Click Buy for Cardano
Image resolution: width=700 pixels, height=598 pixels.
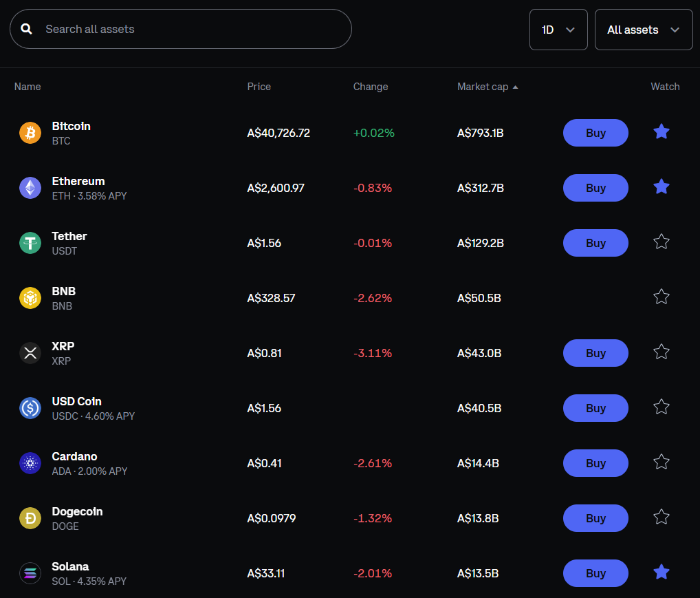coord(595,463)
